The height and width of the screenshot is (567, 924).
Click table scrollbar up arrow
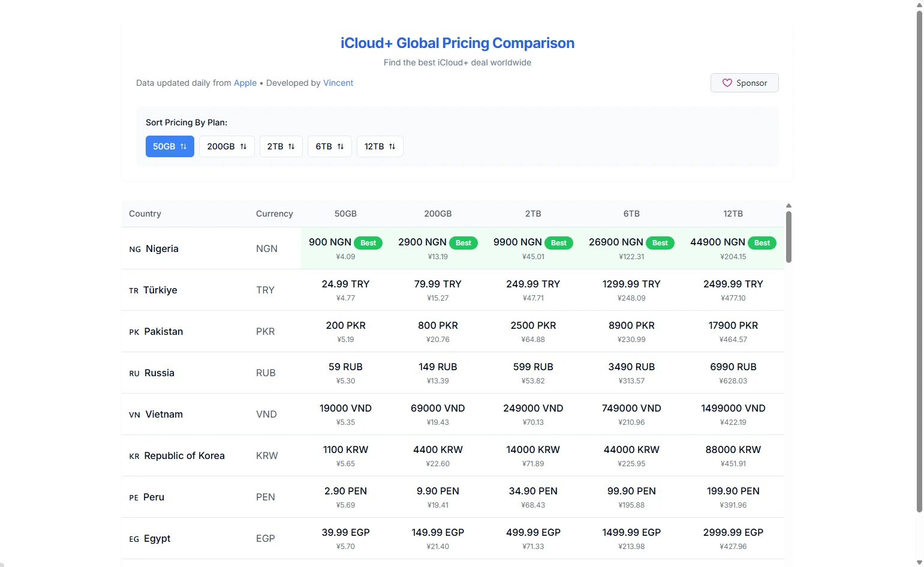pyautogui.click(x=788, y=206)
